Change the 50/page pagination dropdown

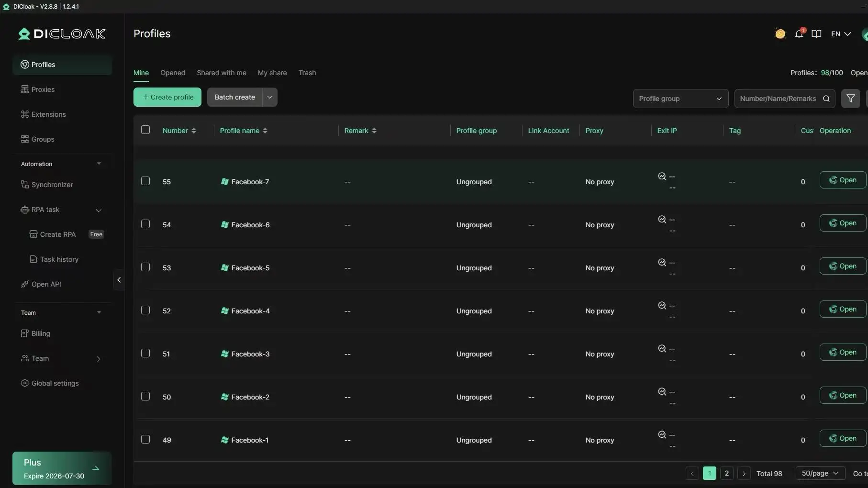[820, 473]
